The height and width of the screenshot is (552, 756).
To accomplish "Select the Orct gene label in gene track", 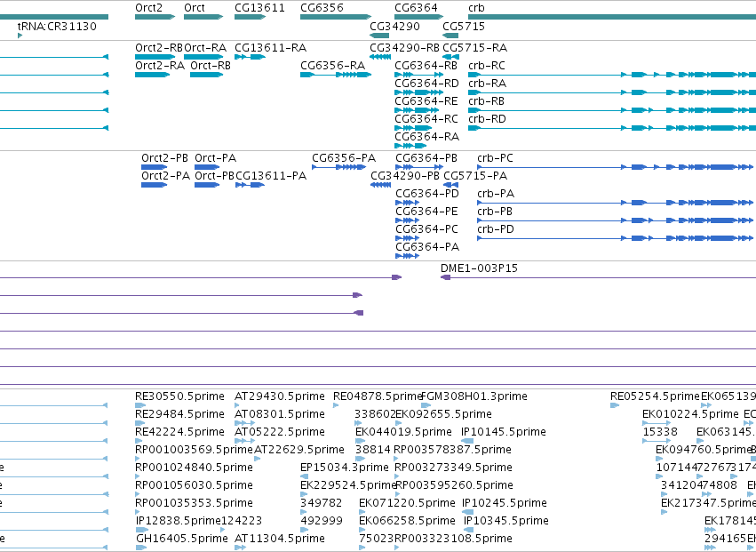I will (x=195, y=8).
